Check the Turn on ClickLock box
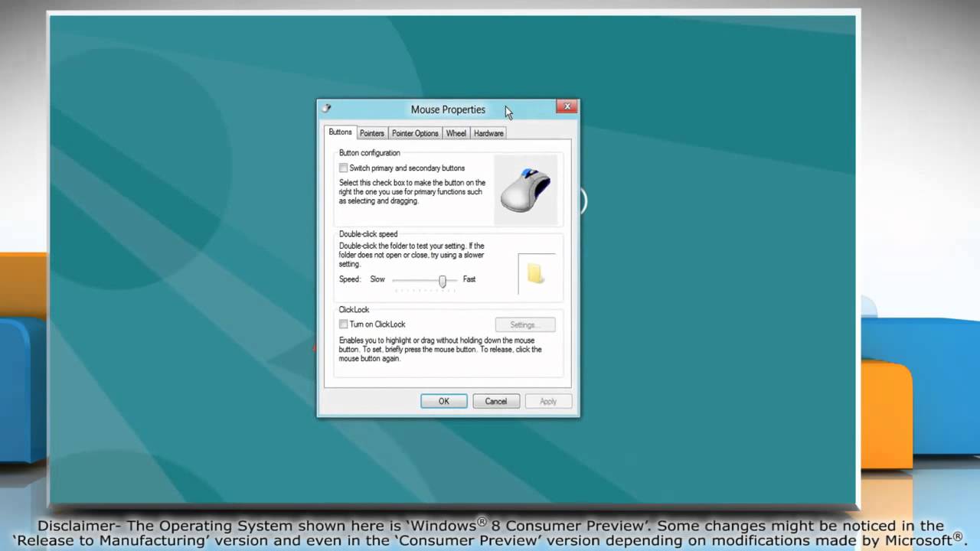The image size is (980, 551). [344, 324]
